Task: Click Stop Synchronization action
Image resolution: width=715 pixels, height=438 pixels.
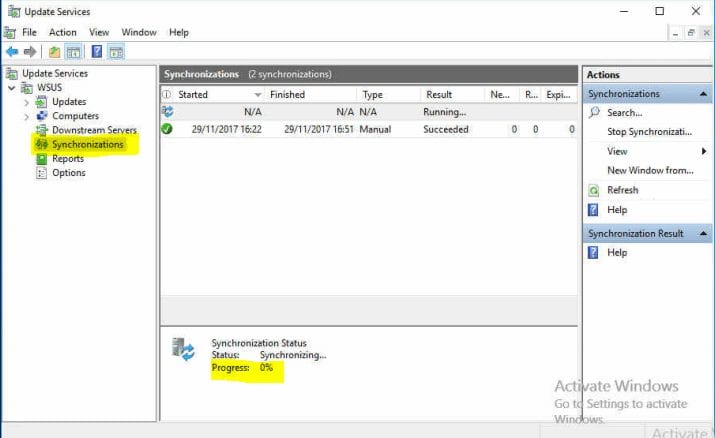Action: tap(649, 132)
